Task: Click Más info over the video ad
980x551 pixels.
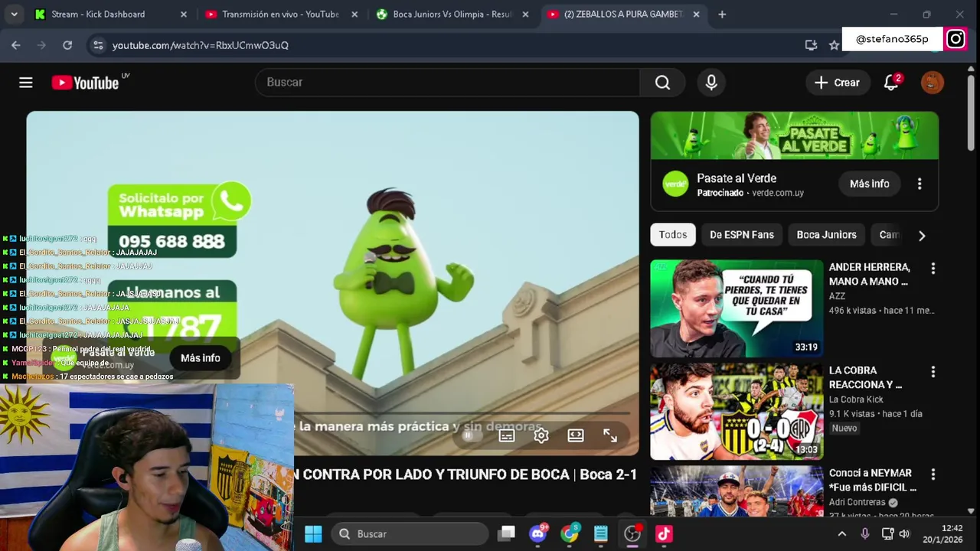Action: coord(201,358)
